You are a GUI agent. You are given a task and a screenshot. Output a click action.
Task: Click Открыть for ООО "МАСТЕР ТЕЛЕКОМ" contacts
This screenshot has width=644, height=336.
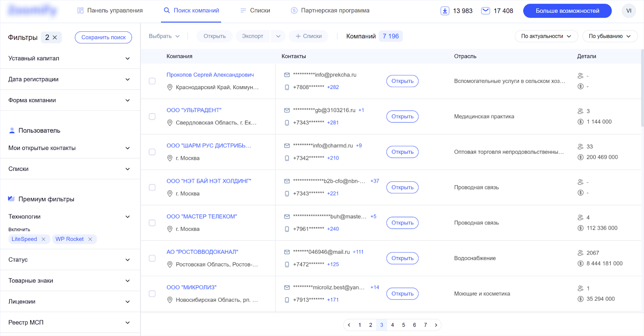pos(402,223)
